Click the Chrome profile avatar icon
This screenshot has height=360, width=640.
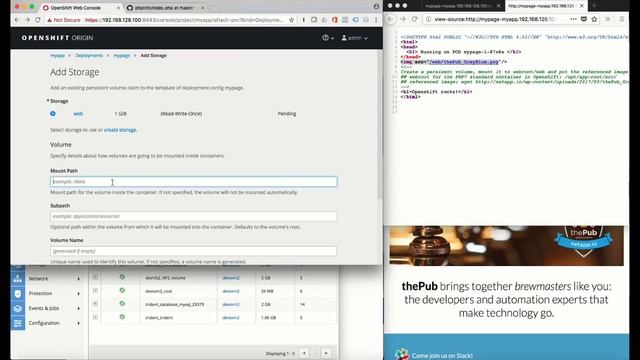point(376,7)
